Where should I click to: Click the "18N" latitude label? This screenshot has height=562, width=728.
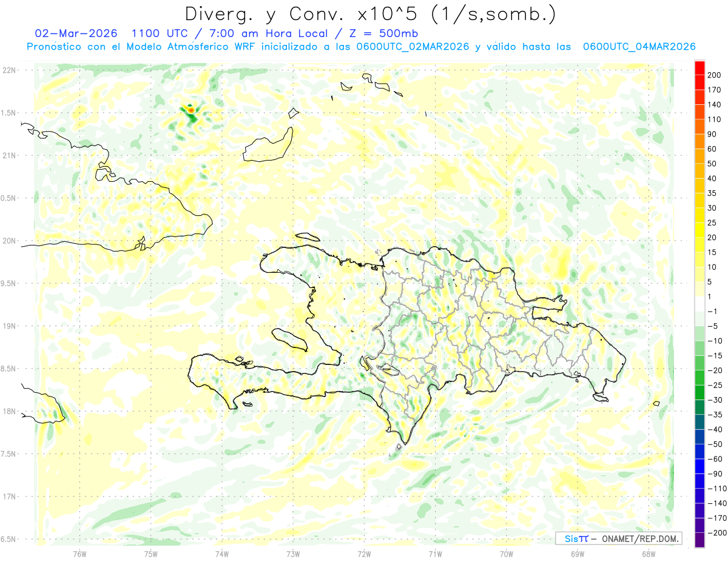pos(8,411)
